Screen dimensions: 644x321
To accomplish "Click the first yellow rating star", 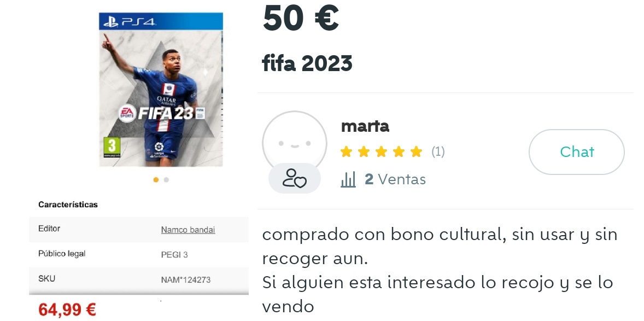I will (x=346, y=152).
